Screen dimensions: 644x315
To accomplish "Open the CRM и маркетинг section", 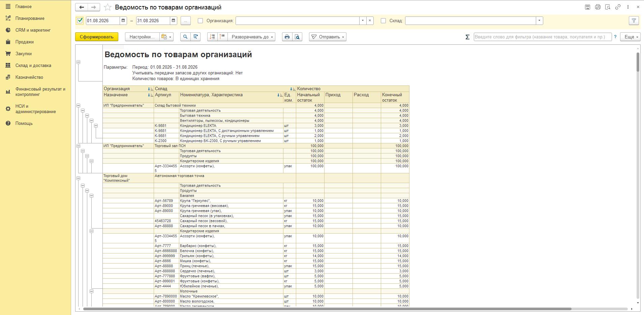I will point(35,30).
